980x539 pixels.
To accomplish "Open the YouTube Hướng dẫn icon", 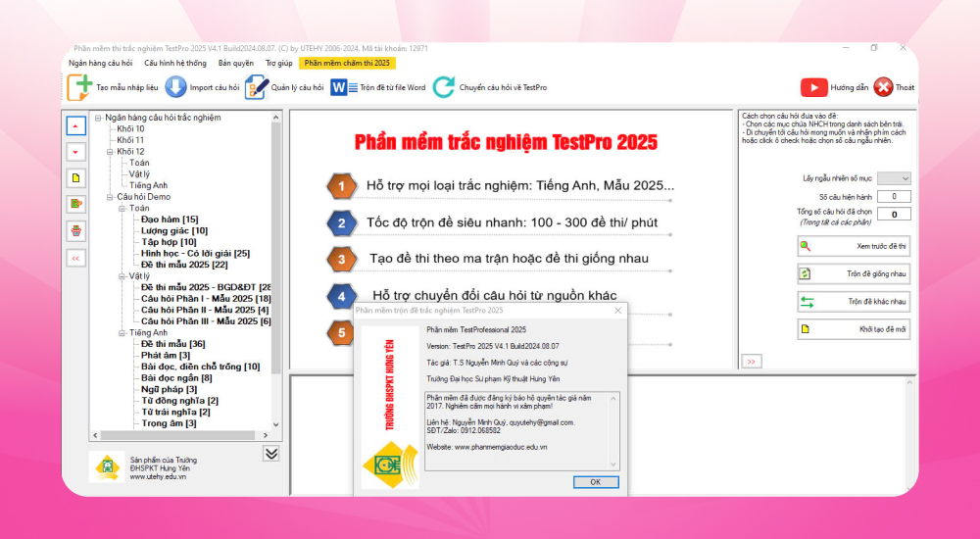I will [x=813, y=87].
